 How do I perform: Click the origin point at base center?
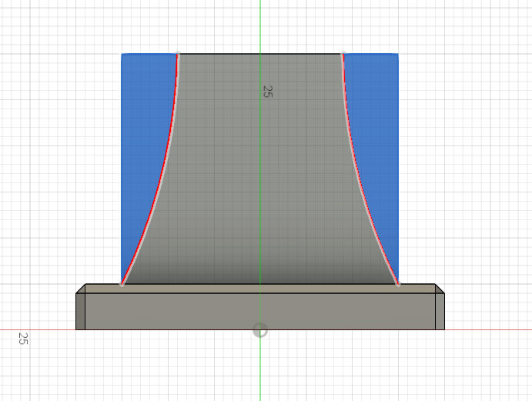(260, 329)
